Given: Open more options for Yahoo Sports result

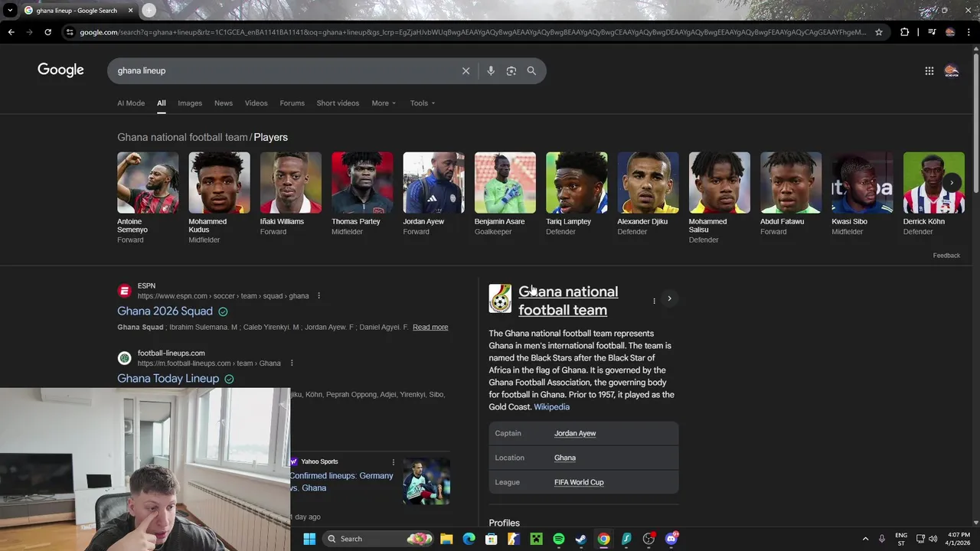Looking at the screenshot, I should pos(394,462).
